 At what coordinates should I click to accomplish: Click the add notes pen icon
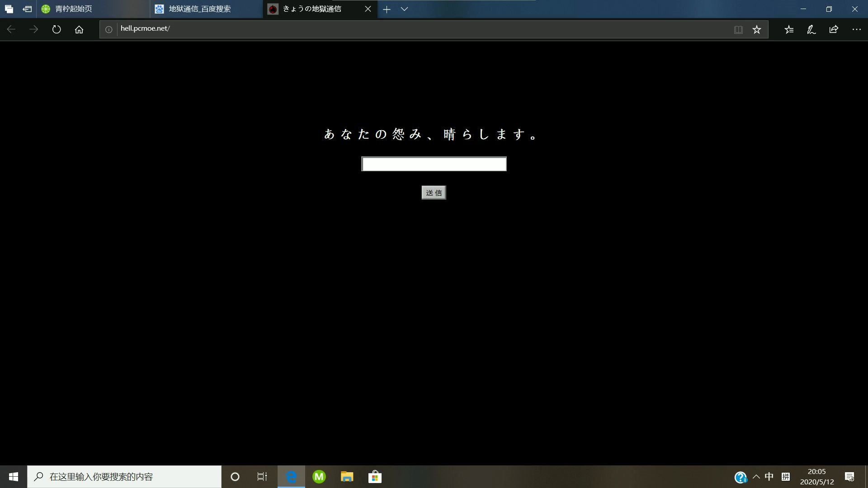click(811, 29)
